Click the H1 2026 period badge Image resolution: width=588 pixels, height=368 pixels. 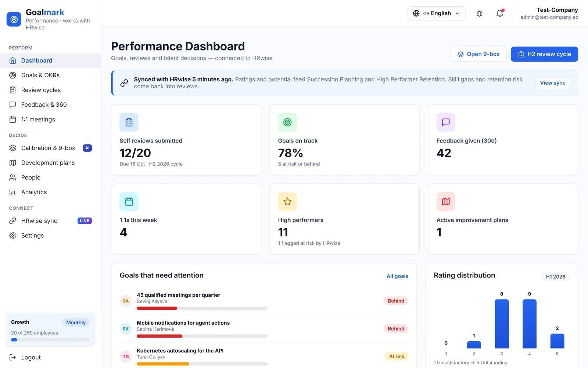(556, 277)
